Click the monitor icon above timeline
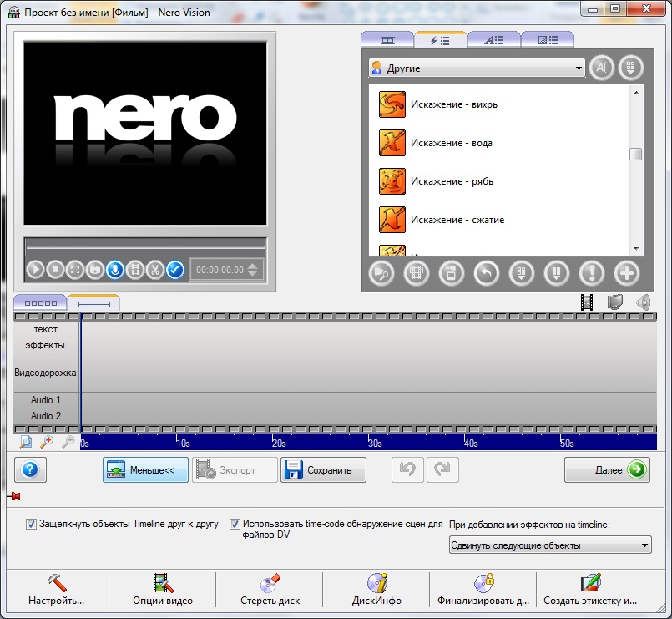The image size is (672, 619). (x=615, y=302)
